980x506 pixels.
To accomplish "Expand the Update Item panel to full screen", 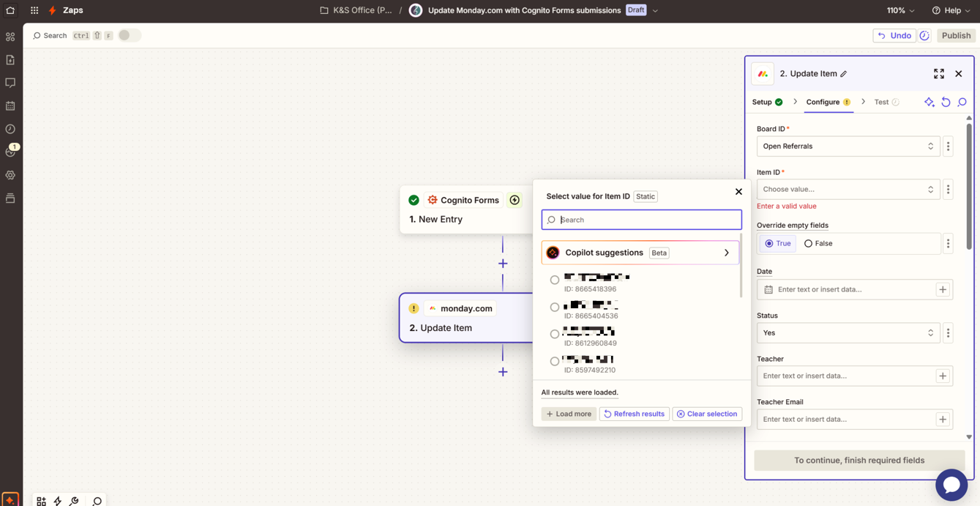I will tap(939, 74).
